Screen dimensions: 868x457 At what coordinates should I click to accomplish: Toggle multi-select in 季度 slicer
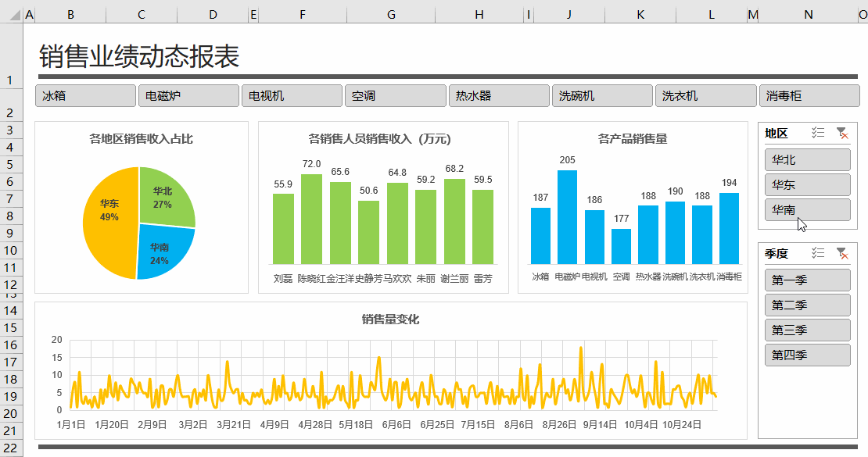pyautogui.click(x=818, y=253)
